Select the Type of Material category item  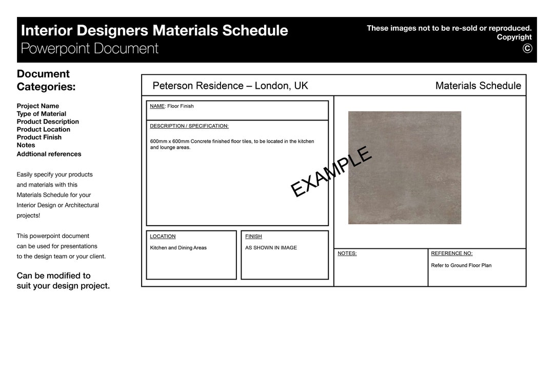[42, 113]
